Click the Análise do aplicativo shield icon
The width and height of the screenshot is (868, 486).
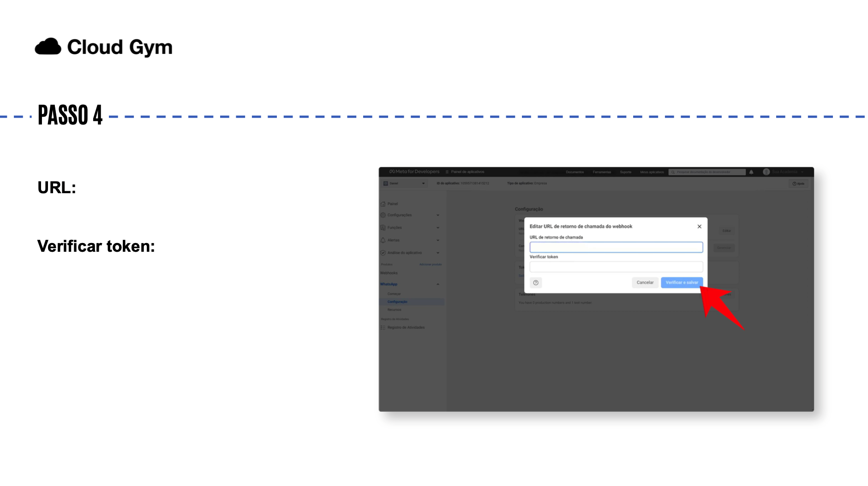point(383,253)
